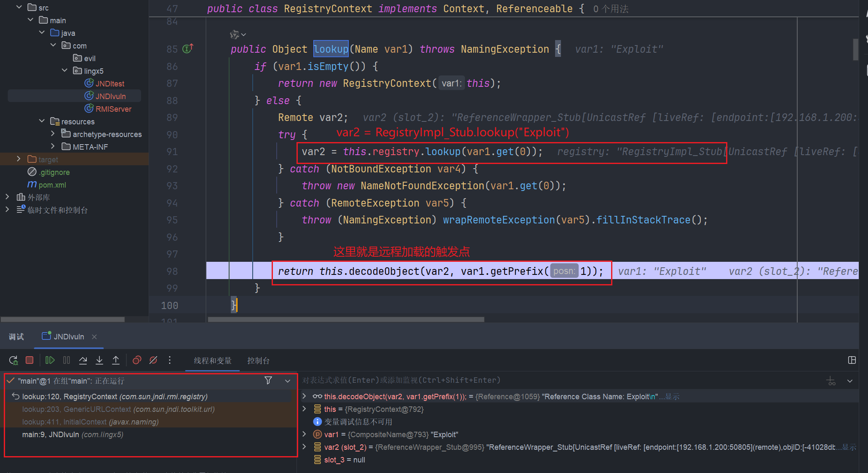Focus the evaluate expression input field
The height and width of the screenshot is (473, 868).
[560, 380]
